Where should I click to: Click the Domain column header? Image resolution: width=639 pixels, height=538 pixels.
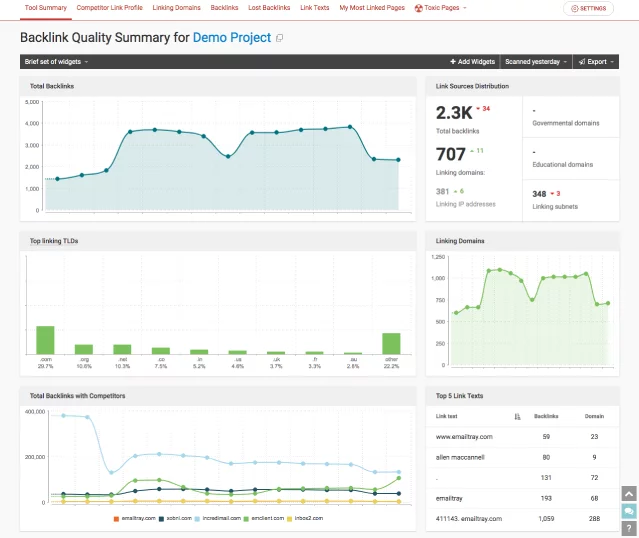point(594,416)
